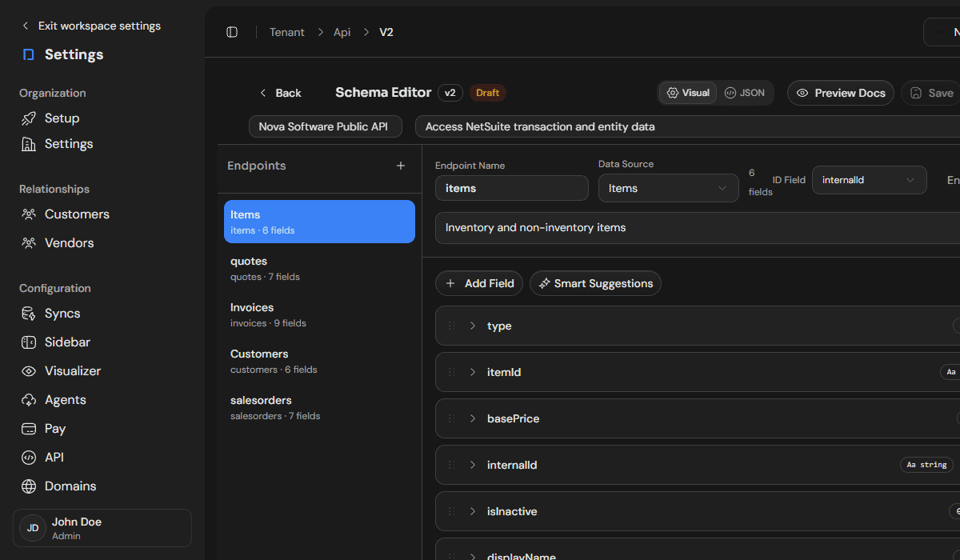Select the salesorders endpoint
The height and width of the screenshot is (560, 960).
(319, 407)
